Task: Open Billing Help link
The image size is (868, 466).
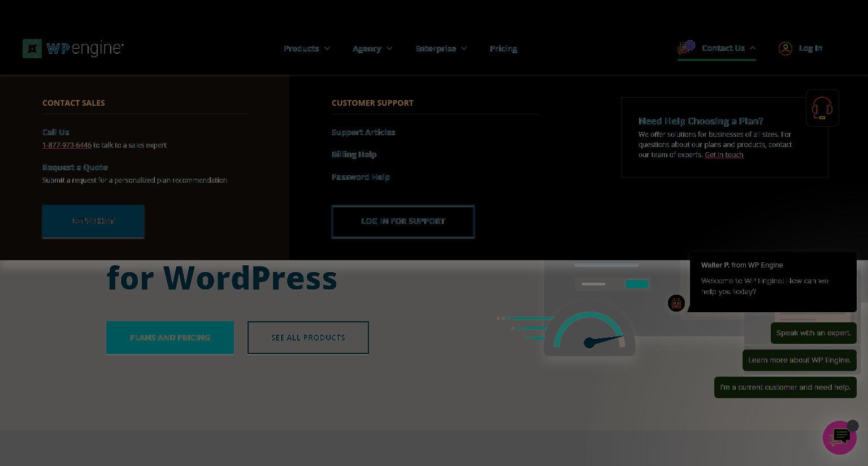Action: (x=354, y=154)
